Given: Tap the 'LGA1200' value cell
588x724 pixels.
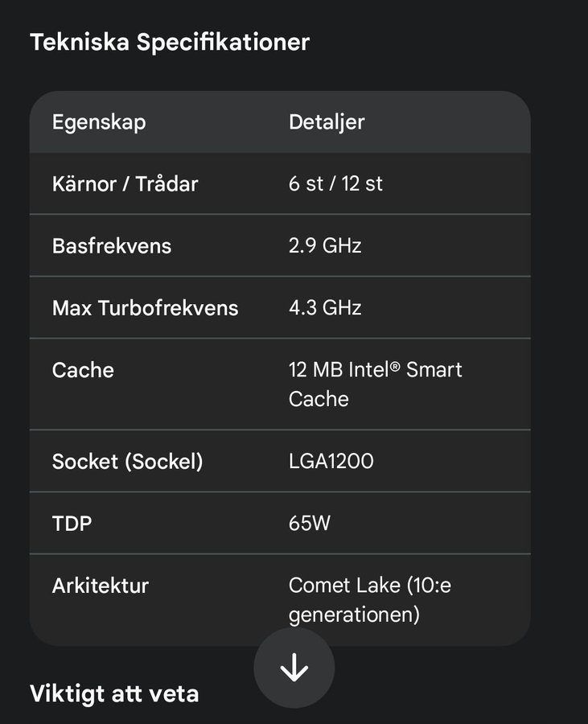Looking at the screenshot, I should (x=331, y=462).
